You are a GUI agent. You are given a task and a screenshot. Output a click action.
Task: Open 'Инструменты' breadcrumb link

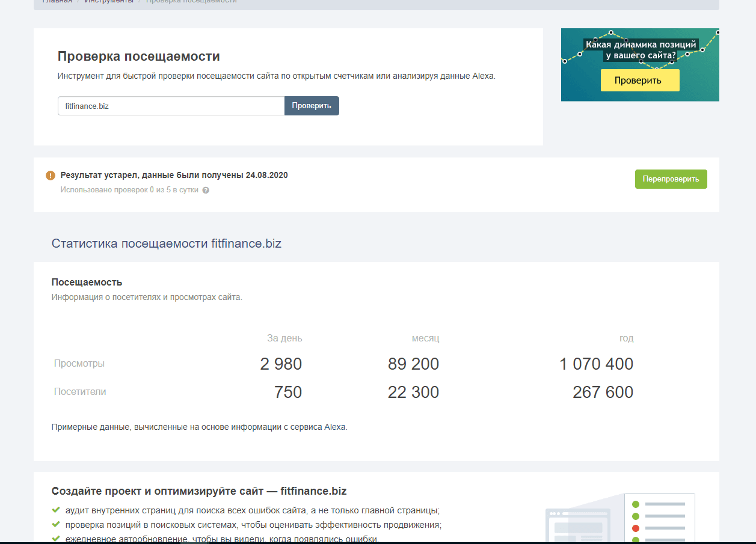tap(109, 2)
